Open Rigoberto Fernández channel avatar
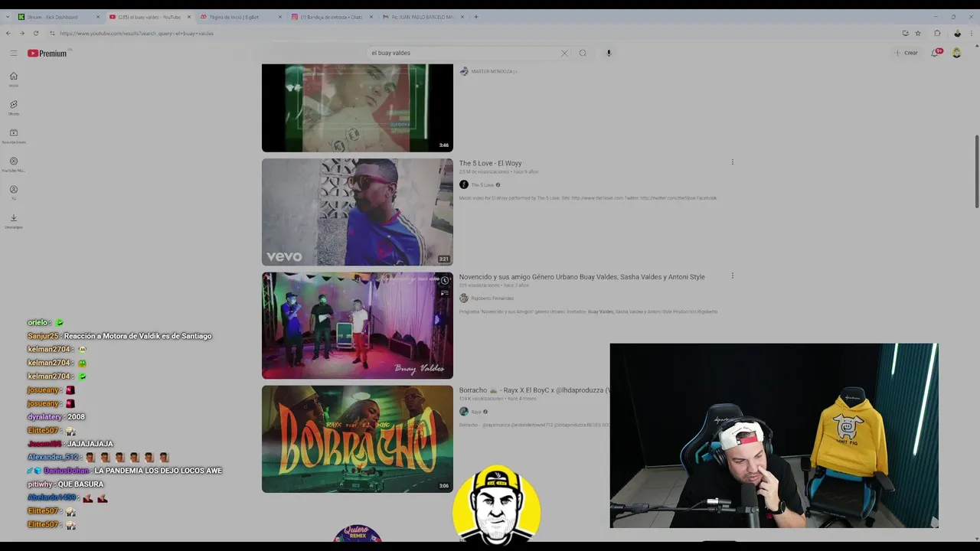Screen dimensions: 980x551 [463, 298]
